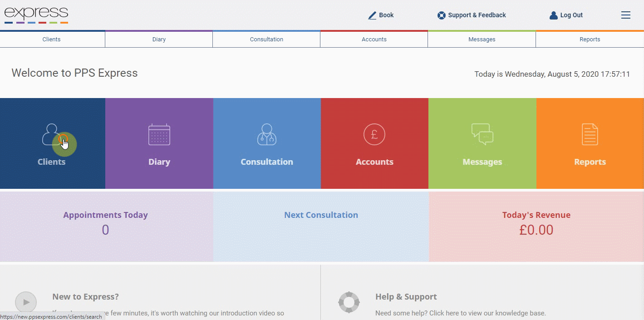Click the Express logo
Viewport: 644px width, 320px height.
tap(36, 15)
